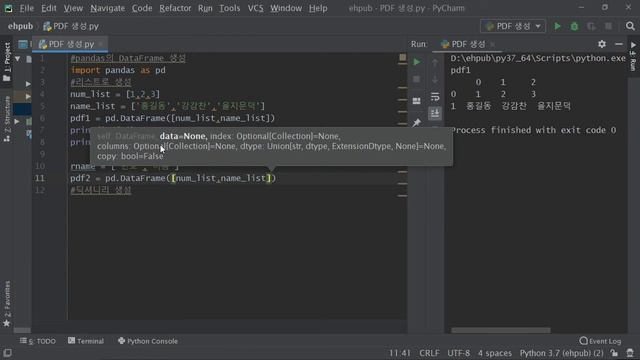Toggle scroll to end in Run console
The width and height of the screenshot is (640, 360).
click(435, 113)
